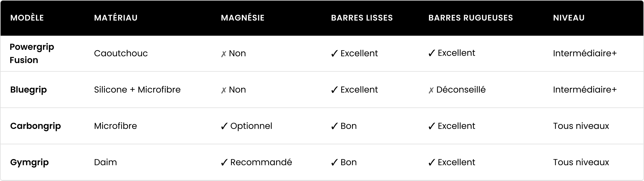The image size is (644, 181).
Task: Click the checkmark beside Gymgrip's Recommandé
Action: click(x=224, y=163)
